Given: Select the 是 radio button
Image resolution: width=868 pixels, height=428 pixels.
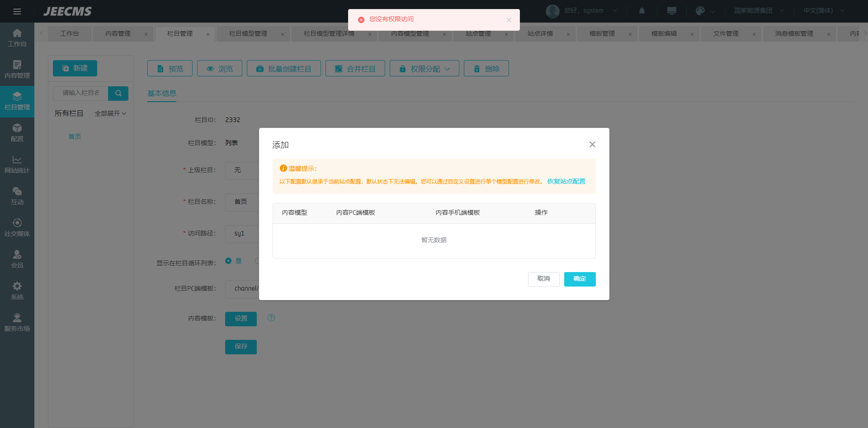Looking at the screenshot, I should [228, 261].
